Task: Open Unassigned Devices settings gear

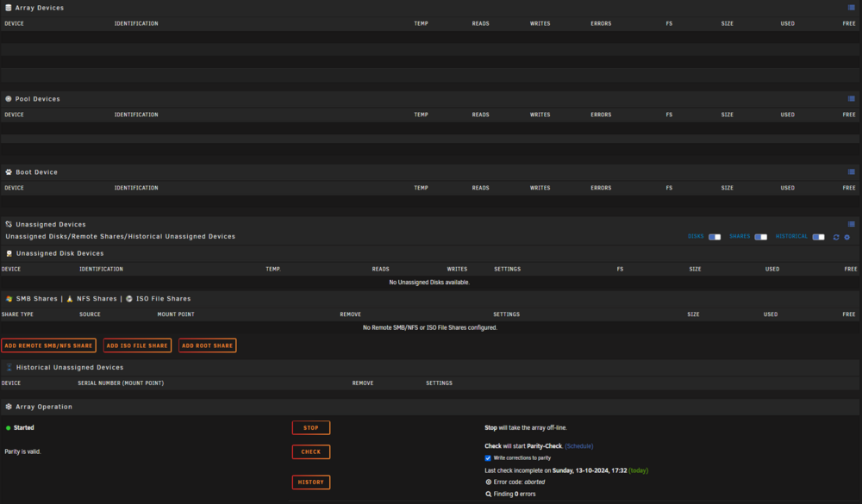Action: (x=847, y=237)
